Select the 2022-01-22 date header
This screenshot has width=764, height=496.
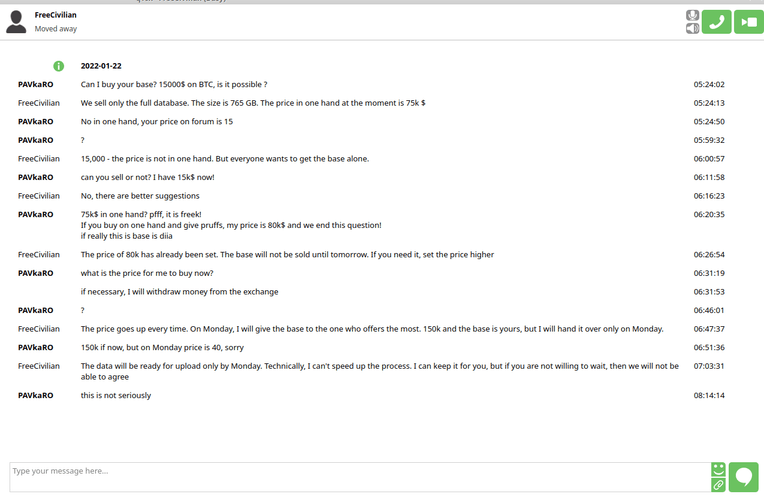pos(101,66)
